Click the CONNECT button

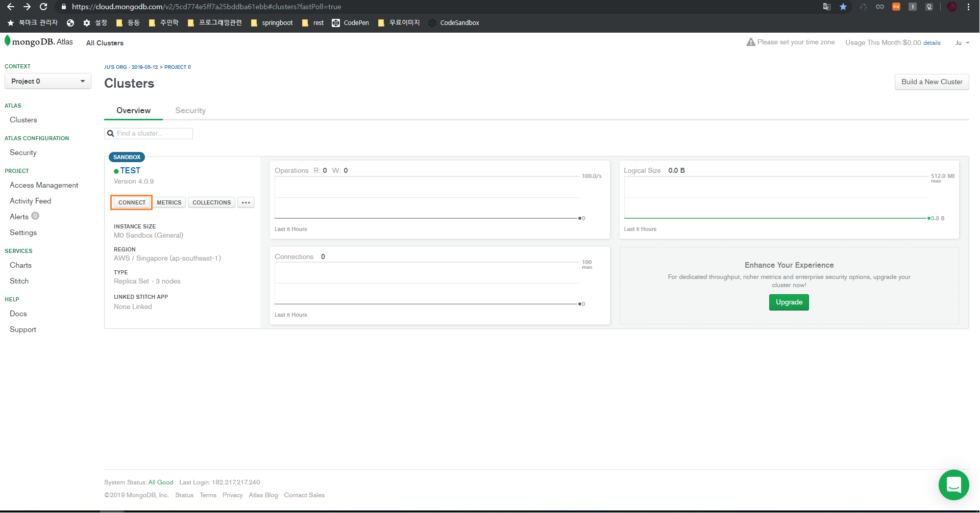pos(132,202)
